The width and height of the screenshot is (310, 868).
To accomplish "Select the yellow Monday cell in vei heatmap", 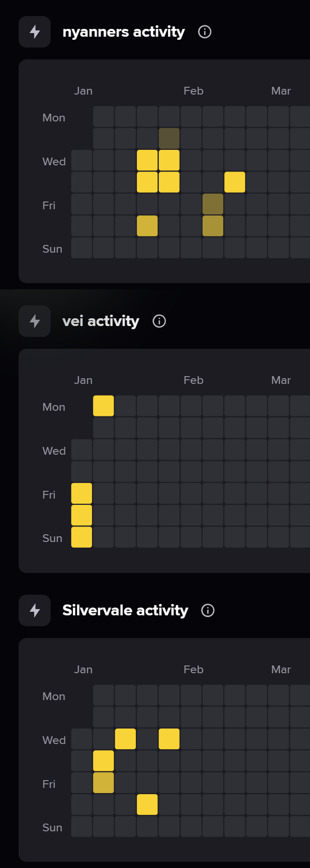I will point(103,406).
